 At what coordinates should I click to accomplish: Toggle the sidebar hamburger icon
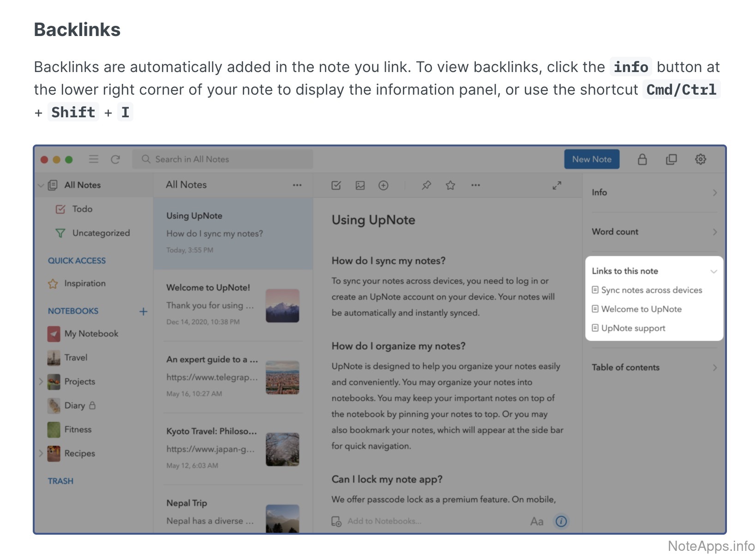tap(94, 159)
